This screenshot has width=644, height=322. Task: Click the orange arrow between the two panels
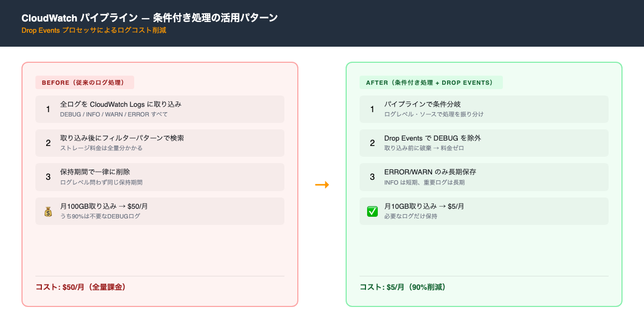pyautogui.click(x=323, y=185)
